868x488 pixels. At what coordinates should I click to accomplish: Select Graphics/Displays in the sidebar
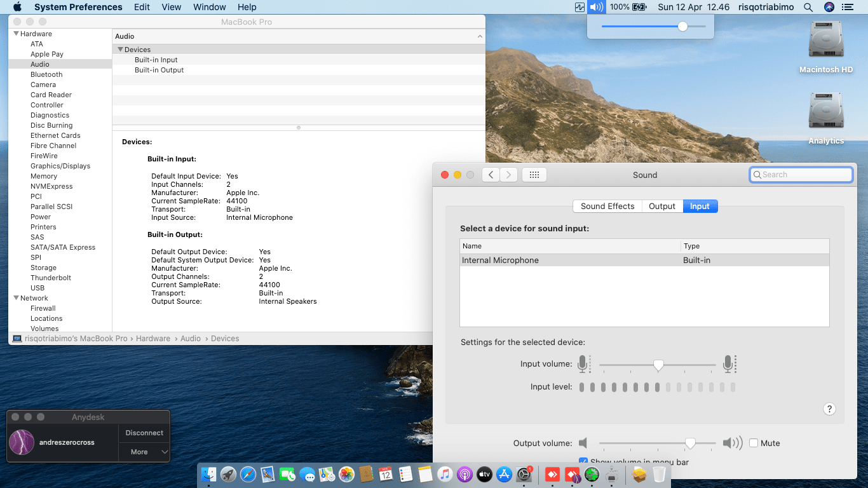coord(60,166)
